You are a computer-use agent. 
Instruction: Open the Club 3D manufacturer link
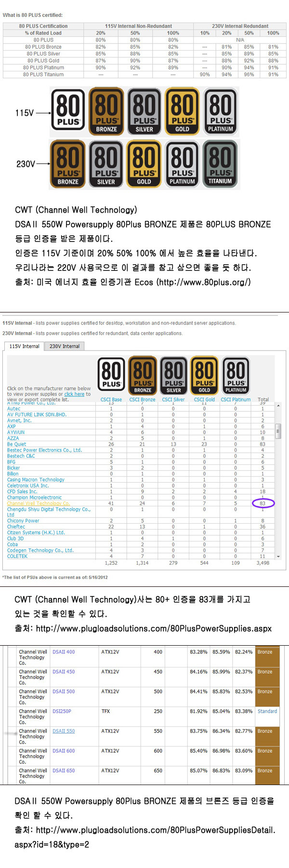[x=15, y=538]
